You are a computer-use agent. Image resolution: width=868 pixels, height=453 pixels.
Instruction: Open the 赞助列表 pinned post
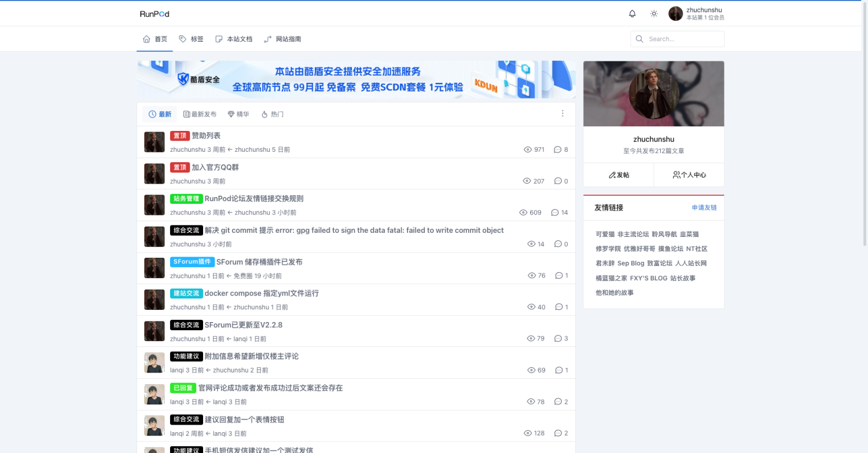point(206,136)
